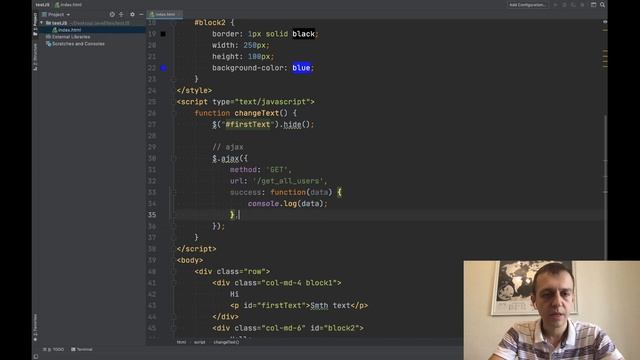Click the fold end marker on line 23
Screen dimensions: 640x360
173,79
